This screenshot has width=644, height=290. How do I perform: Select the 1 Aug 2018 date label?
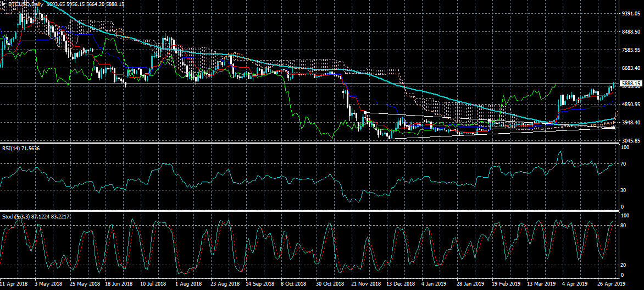(x=188, y=284)
